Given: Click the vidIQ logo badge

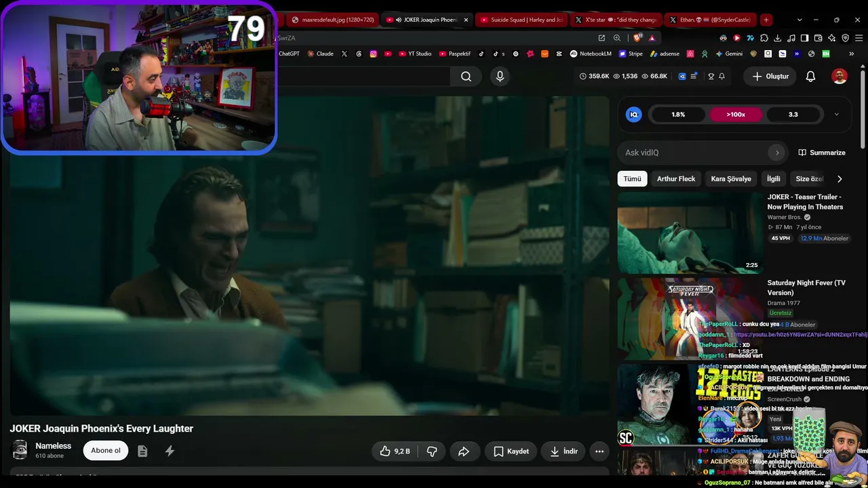Looking at the screenshot, I should [634, 115].
